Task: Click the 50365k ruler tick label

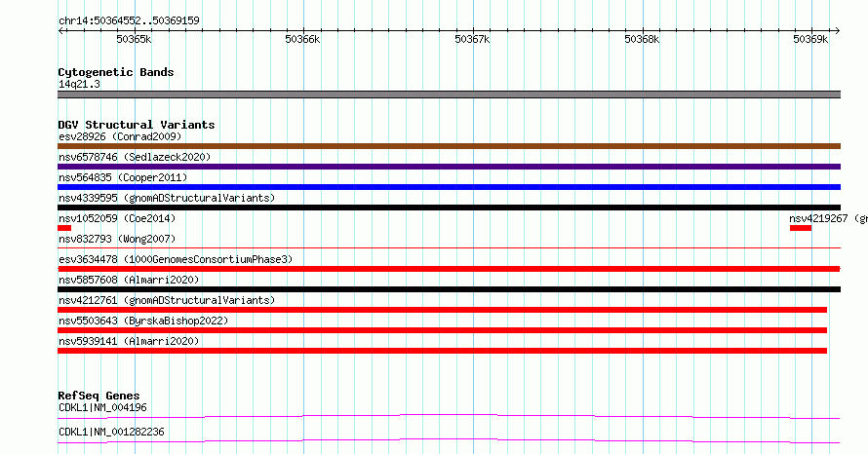Action: [x=134, y=39]
